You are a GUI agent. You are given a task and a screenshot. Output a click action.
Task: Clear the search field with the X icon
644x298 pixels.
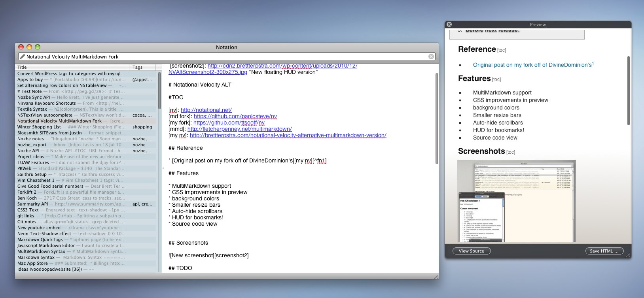[x=431, y=57]
